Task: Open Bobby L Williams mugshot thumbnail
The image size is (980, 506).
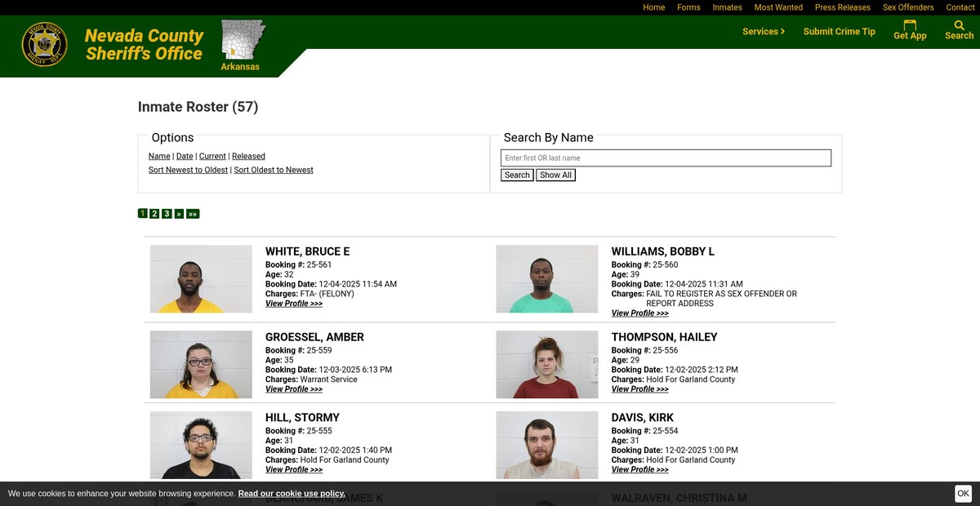Action: (547, 279)
